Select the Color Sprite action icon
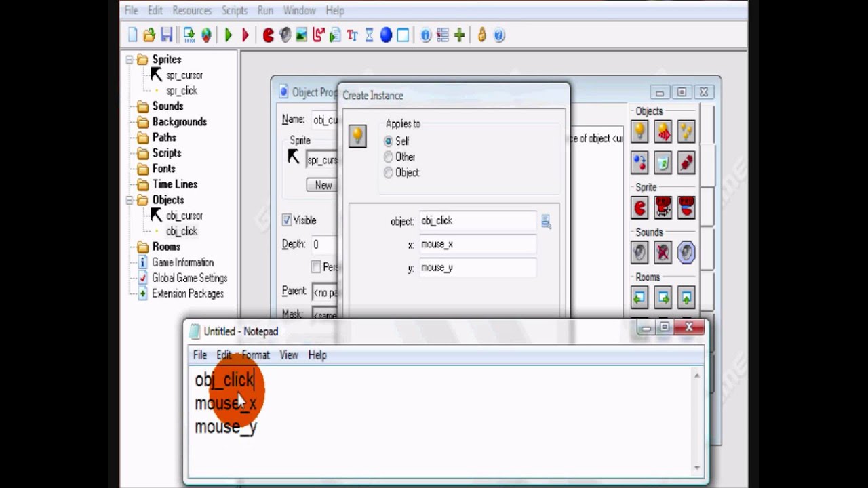 686,207
